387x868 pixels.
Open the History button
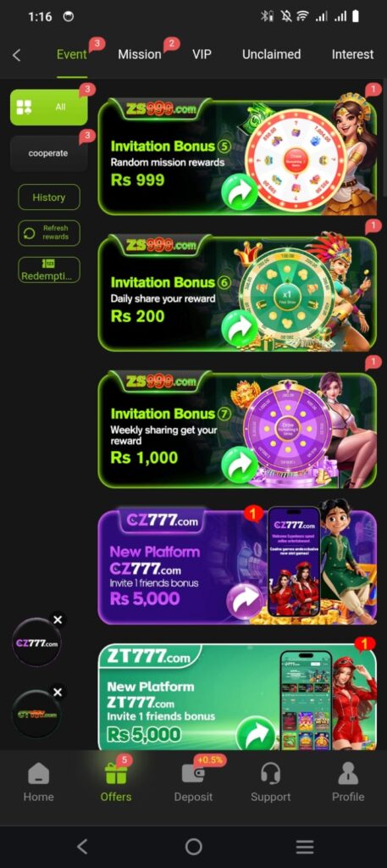(48, 197)
